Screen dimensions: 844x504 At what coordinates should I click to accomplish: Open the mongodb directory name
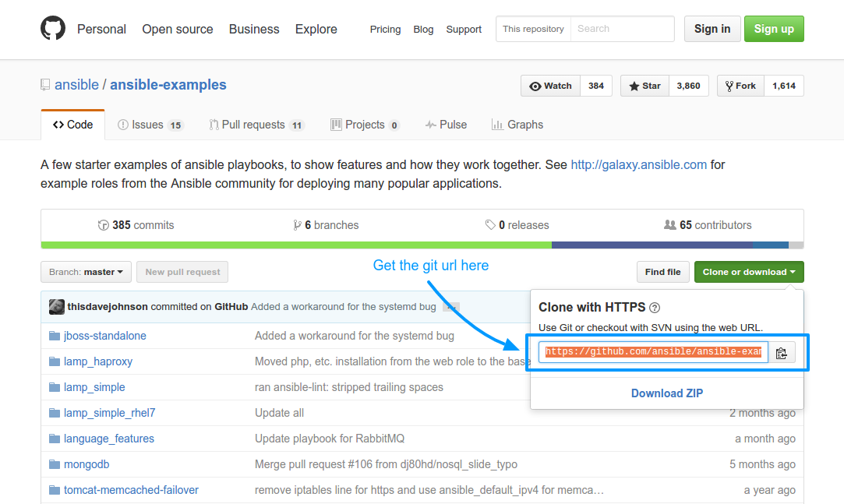point(87,464)
